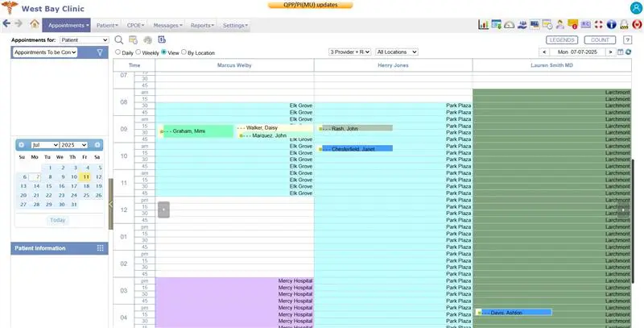Click the filter funnel icon
The image size is (644, 328).
(x=100, y=52)
